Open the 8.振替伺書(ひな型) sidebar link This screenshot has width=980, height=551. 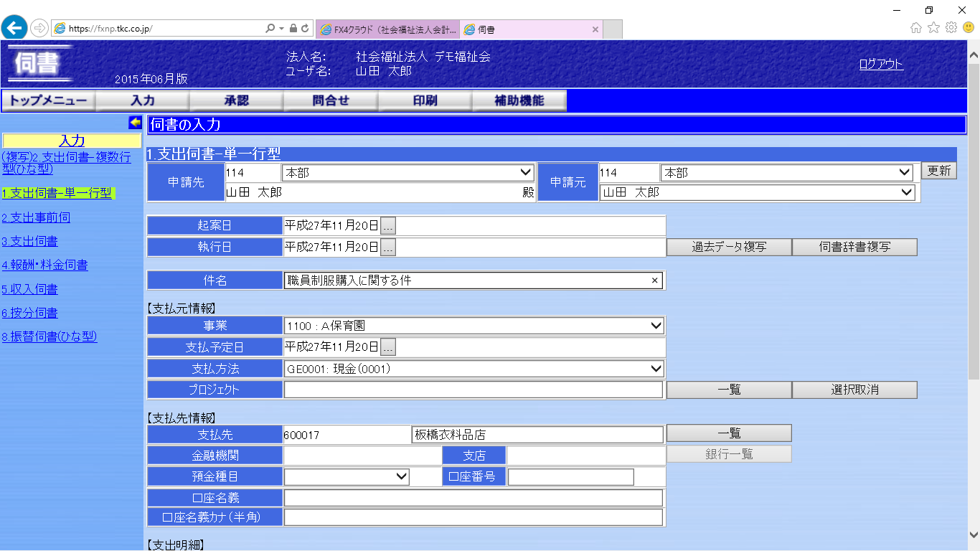[49, 336]
